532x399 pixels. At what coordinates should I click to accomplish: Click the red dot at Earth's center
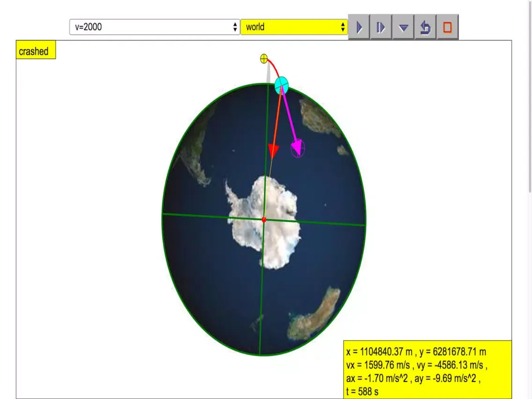pos(264,219)
